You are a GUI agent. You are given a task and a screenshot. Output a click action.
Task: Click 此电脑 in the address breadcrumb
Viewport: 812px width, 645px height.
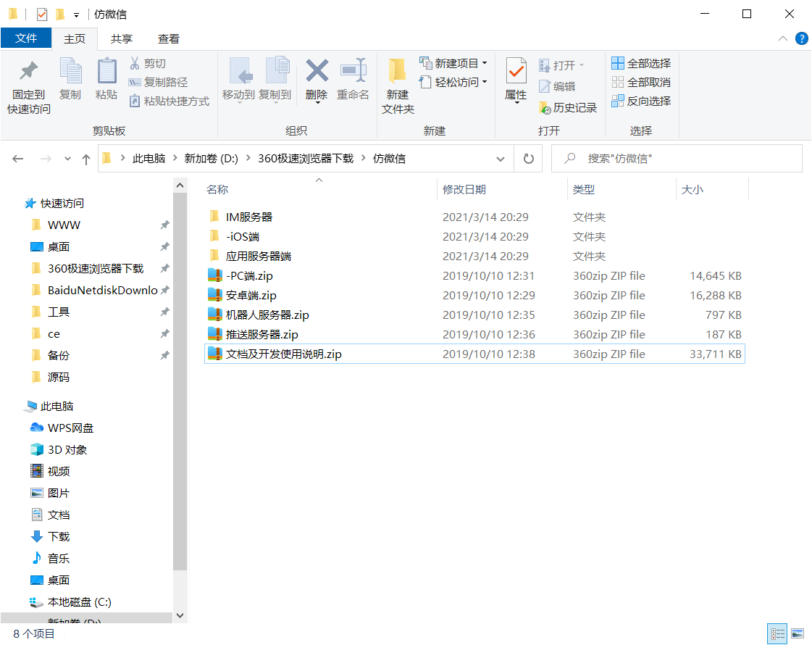pos(148,159)
